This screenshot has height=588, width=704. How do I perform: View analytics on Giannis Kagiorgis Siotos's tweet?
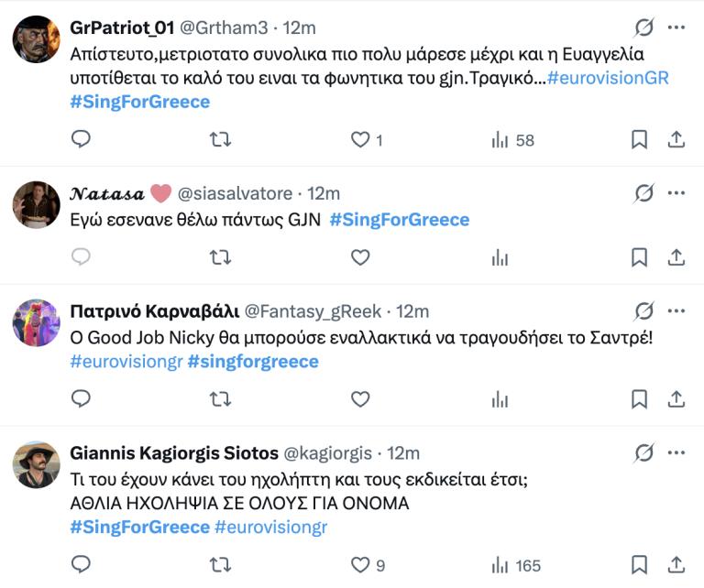coord(500,565)
